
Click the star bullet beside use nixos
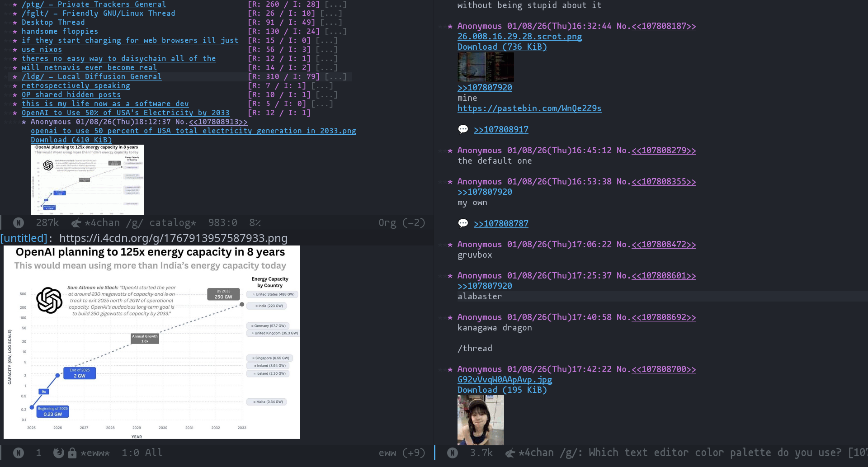[x=15, y=50]
